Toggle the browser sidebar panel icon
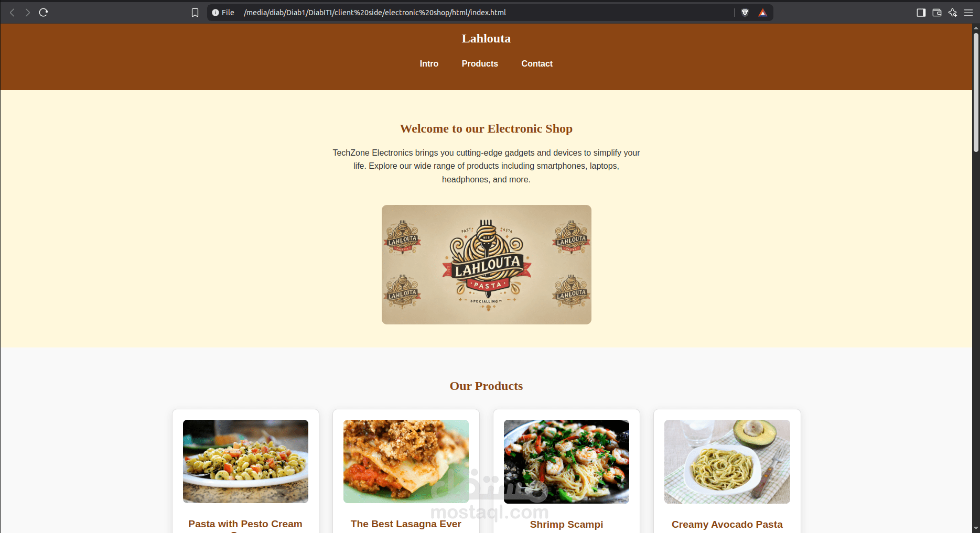 pos(921,13)
